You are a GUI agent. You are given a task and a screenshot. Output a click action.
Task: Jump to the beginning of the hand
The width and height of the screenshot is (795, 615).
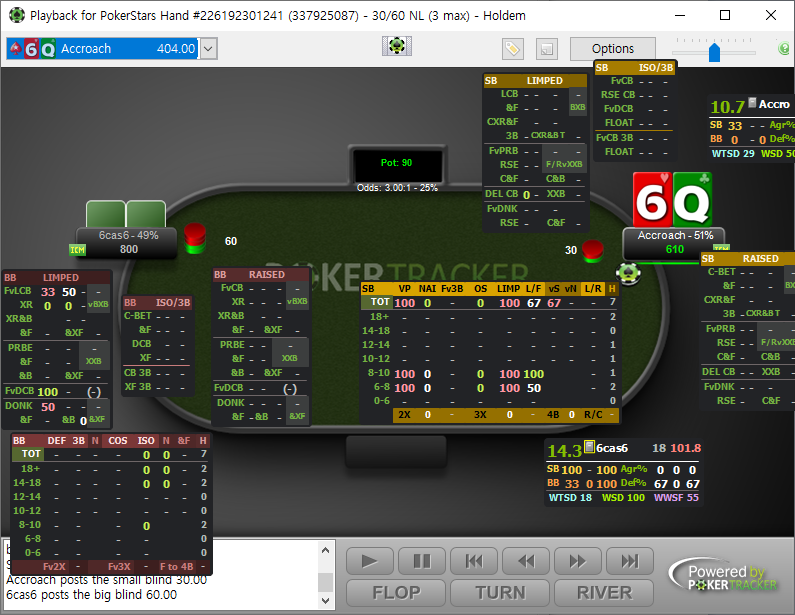tap(474, 561)
